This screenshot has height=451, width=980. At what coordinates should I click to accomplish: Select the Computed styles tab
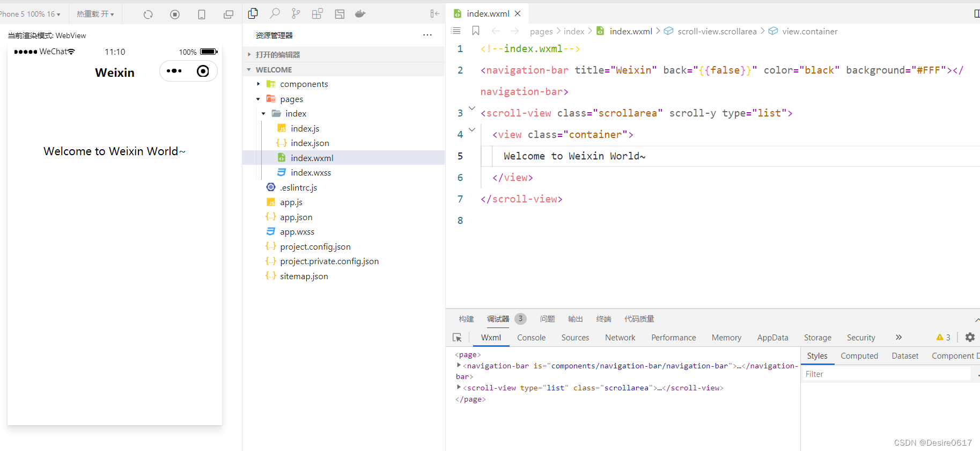coord(859,356)
